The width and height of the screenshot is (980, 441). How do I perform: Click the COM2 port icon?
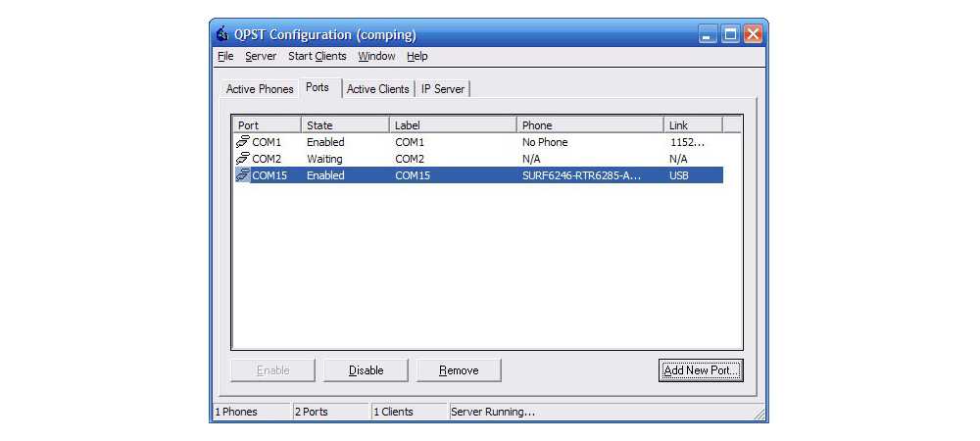coord(242,159)
